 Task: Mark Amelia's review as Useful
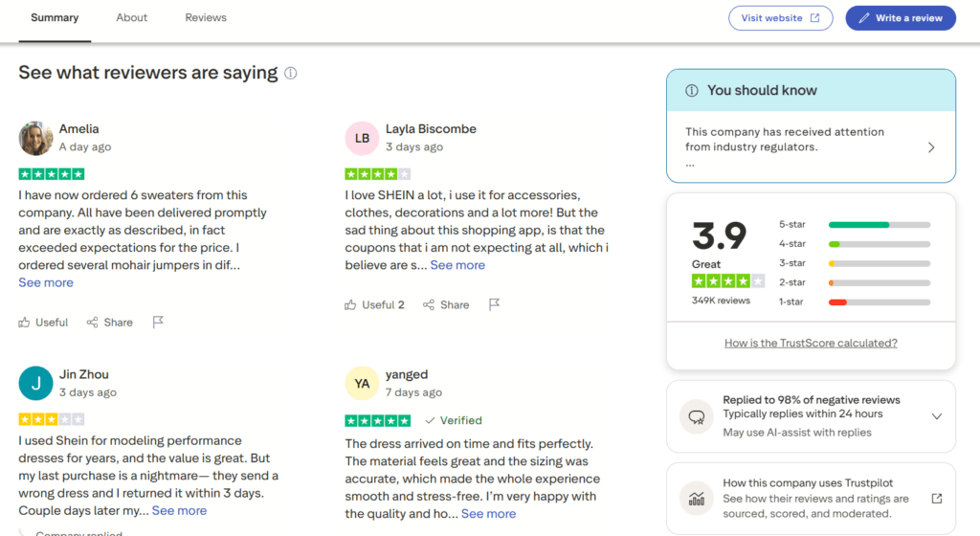click(x=43, y=323)
